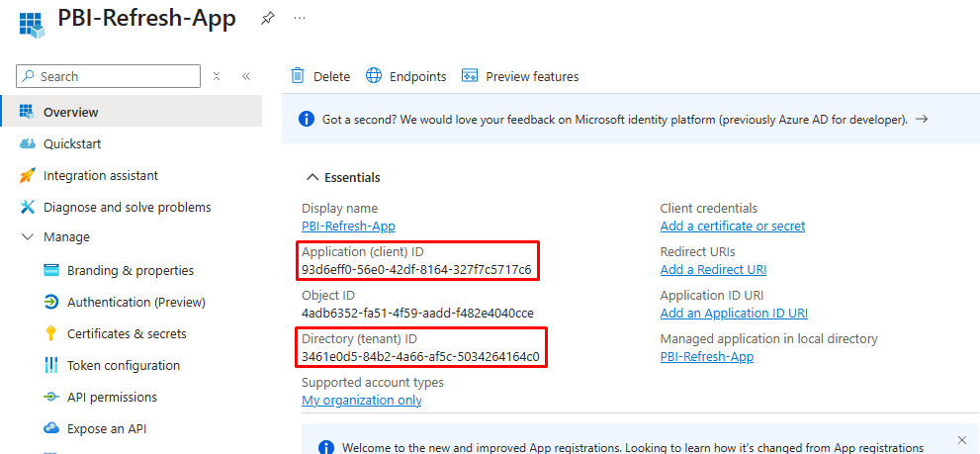Dismiss the welcome banner with X
The image size is (980, 454).
[962, 439]
